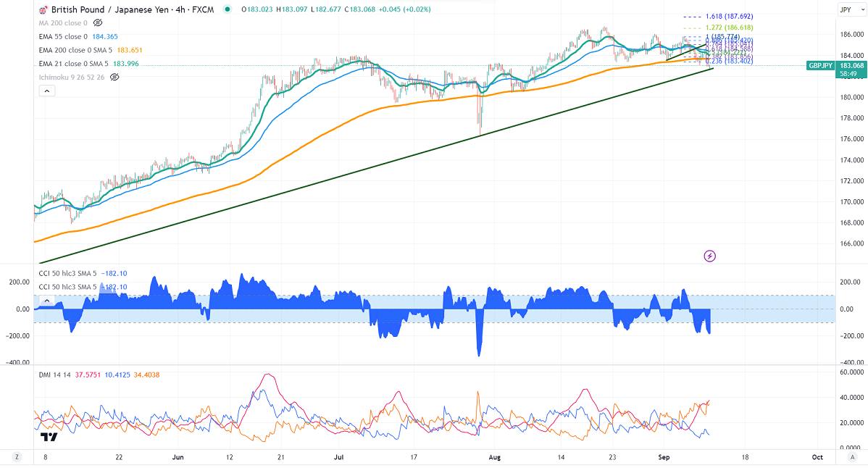Open the JPY currency dropdown
This screenshot has width=868, height=468.
click(851, 10)
